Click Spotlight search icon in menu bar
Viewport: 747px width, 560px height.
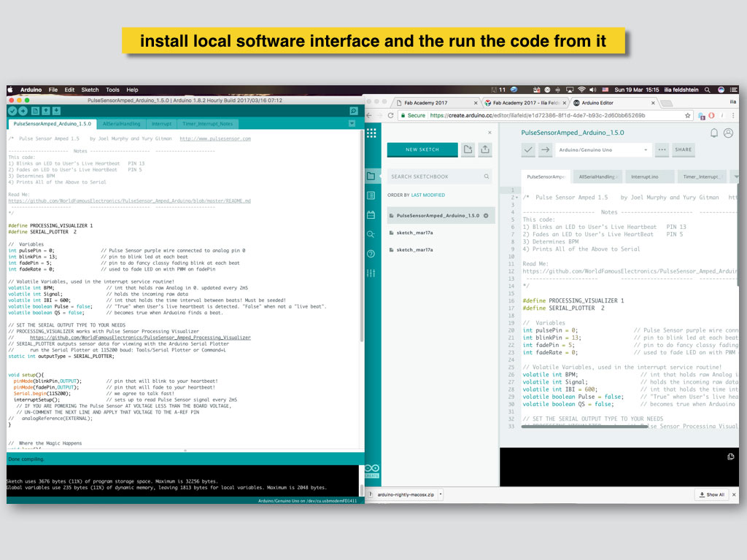708,90
